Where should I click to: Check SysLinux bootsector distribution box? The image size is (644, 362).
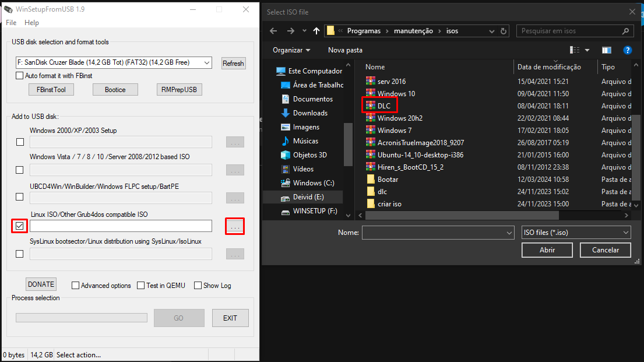[x=19, y=254]
